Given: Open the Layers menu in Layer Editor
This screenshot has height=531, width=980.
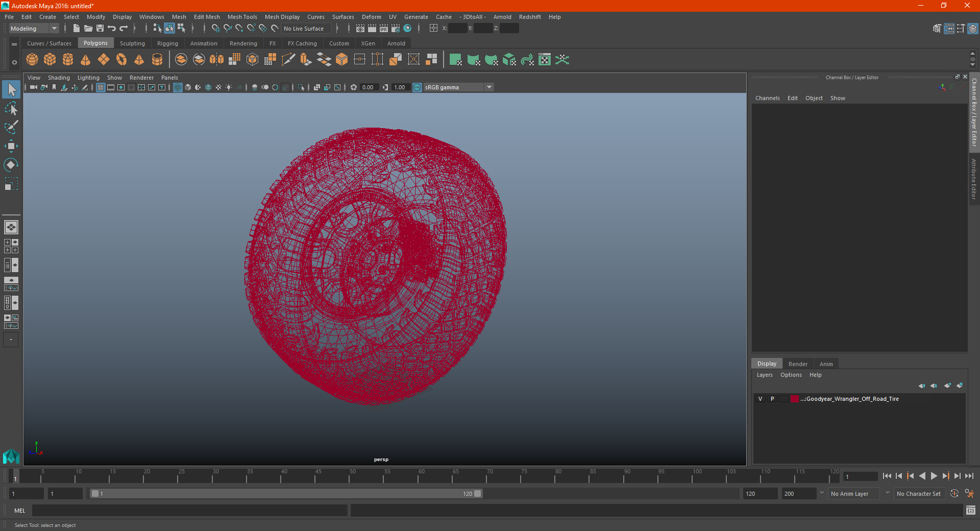Looking at the screenshot, I should coord(764,375).
